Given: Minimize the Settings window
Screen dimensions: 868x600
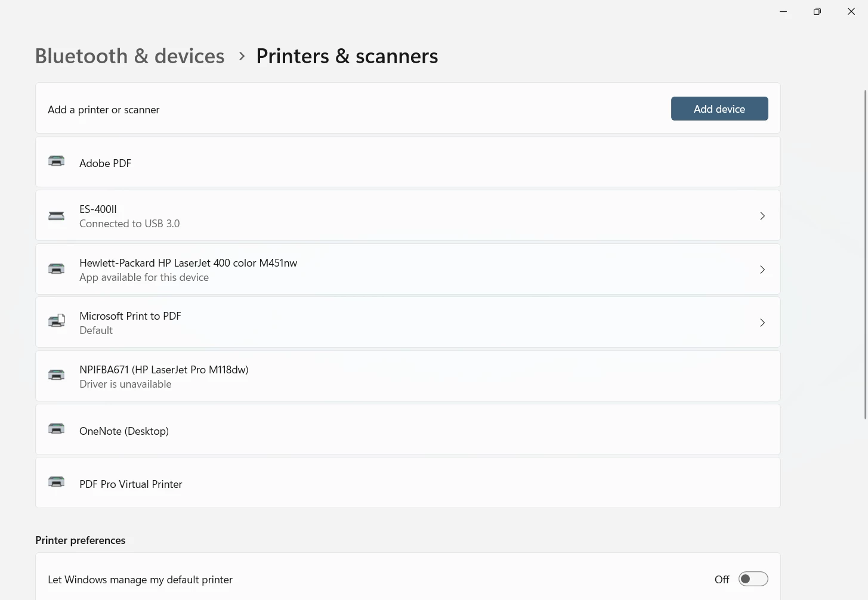Looking at the screenshot, I should 783,11.
